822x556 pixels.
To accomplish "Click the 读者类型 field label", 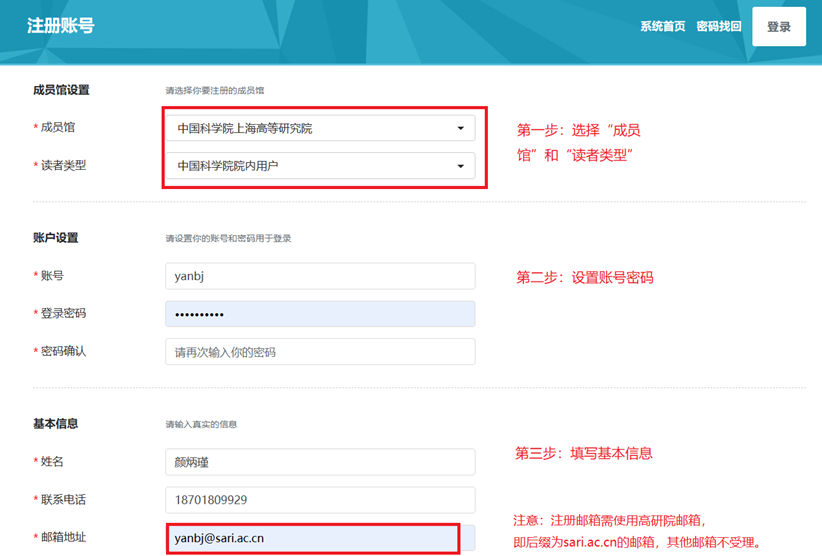I will pyautogui.click(x=64, y=166).
